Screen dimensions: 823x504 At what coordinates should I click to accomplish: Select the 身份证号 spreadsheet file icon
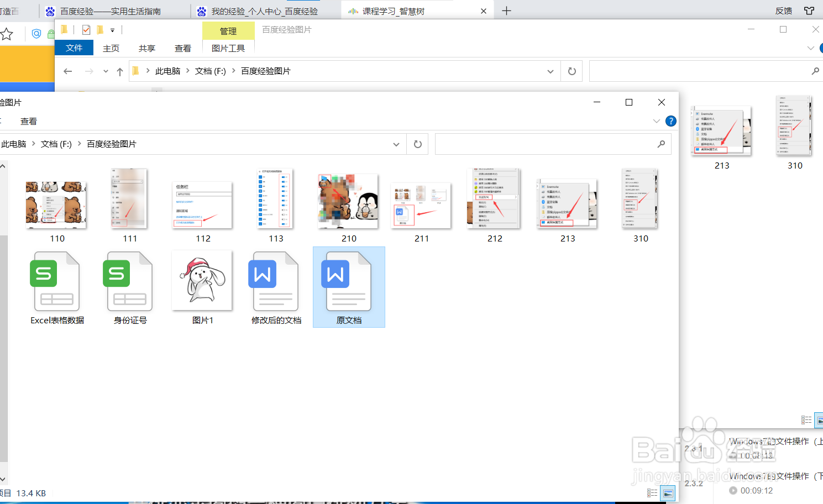(129, 281)
